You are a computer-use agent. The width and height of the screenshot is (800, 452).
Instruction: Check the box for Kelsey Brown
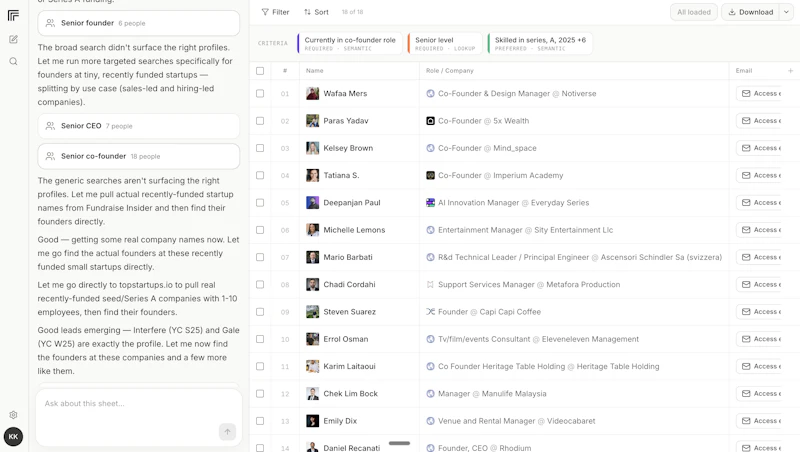(260, 148)
